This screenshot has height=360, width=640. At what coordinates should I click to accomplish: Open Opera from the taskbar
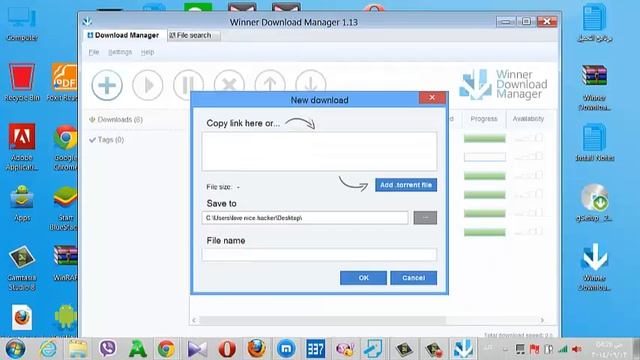click(227, 349)
